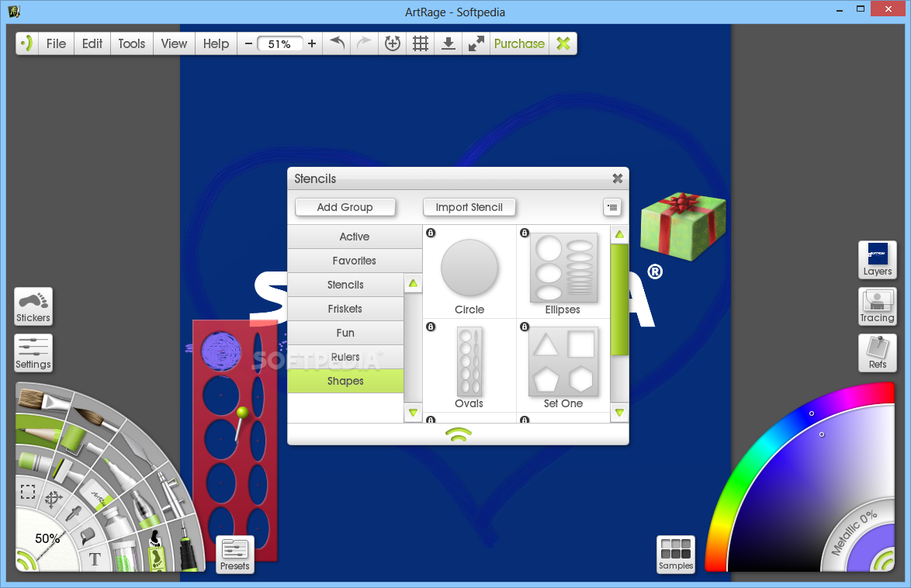Click the Metallic 0% slider
This screenshot has width=911, height=588.
click(854, 533)
